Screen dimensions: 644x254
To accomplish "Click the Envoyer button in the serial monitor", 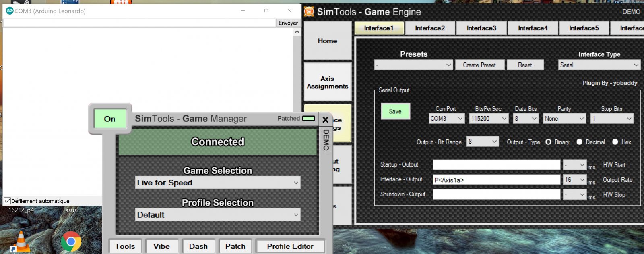I will pyautogui.click(x=288, y=23).
